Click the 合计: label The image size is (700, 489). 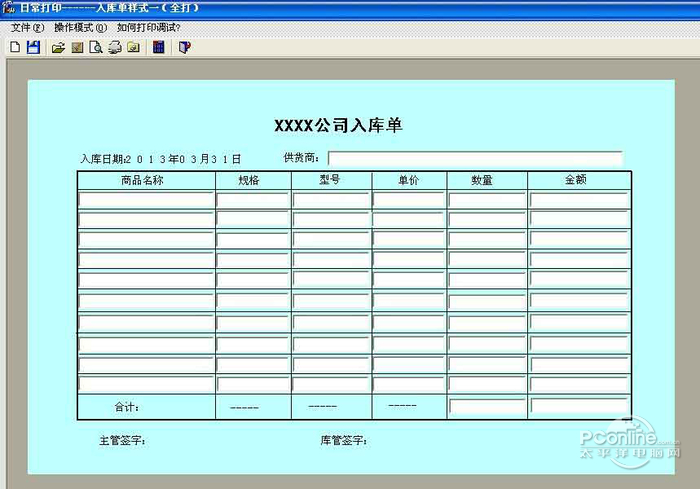(x=127, y=407)
